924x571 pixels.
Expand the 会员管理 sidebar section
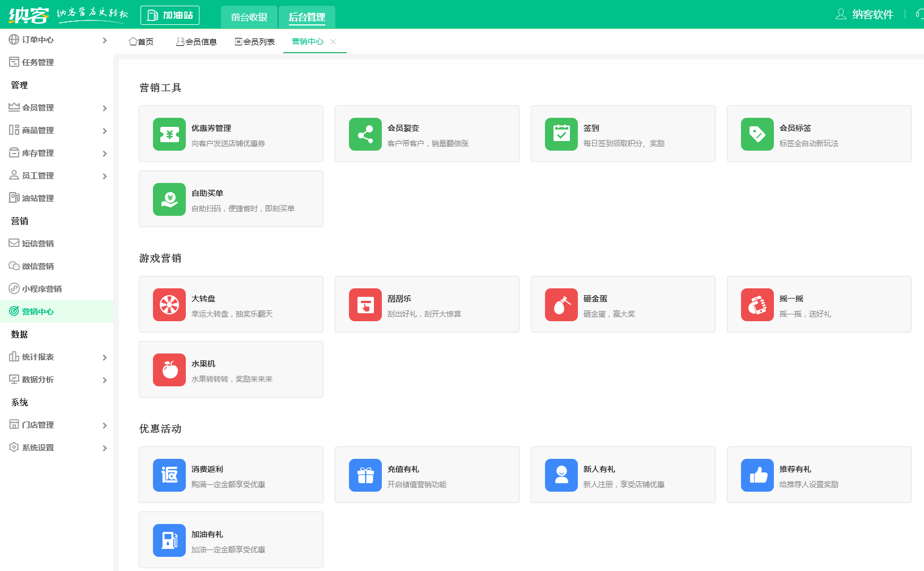[57, 108]
